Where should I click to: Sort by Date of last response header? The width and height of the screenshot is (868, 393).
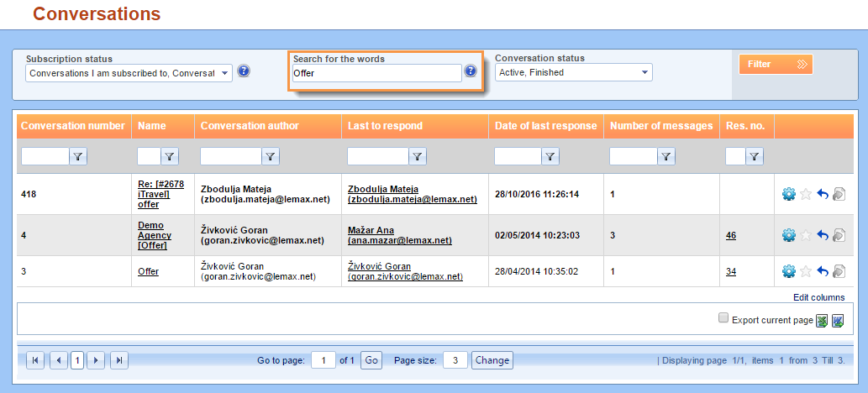(x=546, y=126)
